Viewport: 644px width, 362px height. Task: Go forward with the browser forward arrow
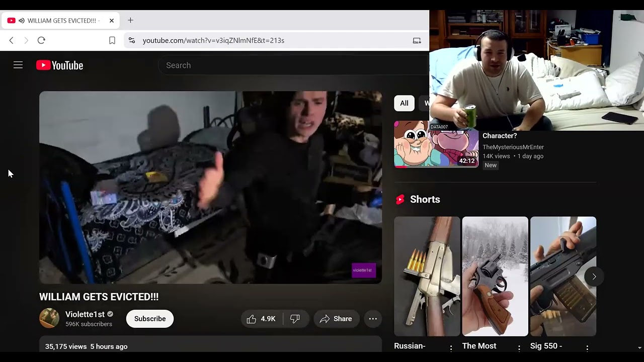(26, 40)
